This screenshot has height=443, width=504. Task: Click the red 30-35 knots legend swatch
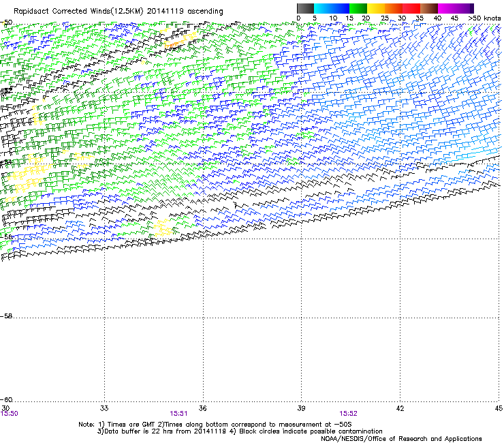point(411,8)
